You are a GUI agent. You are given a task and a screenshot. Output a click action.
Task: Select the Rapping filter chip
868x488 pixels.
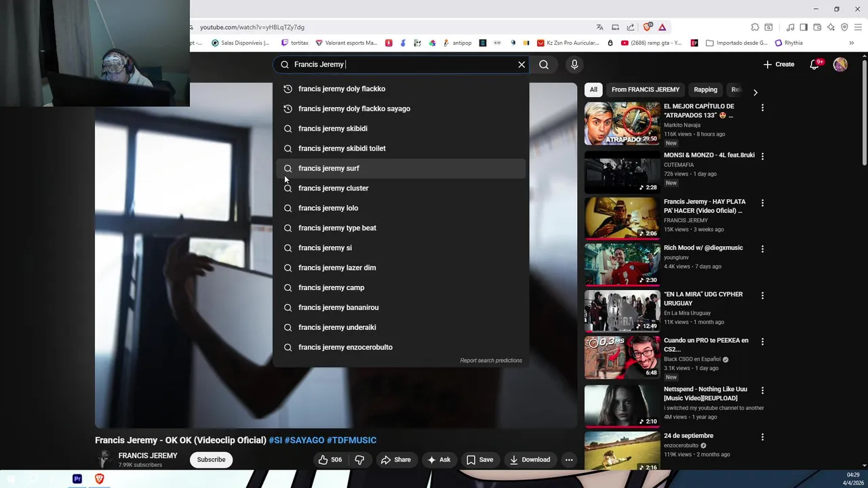click(705, 89)
